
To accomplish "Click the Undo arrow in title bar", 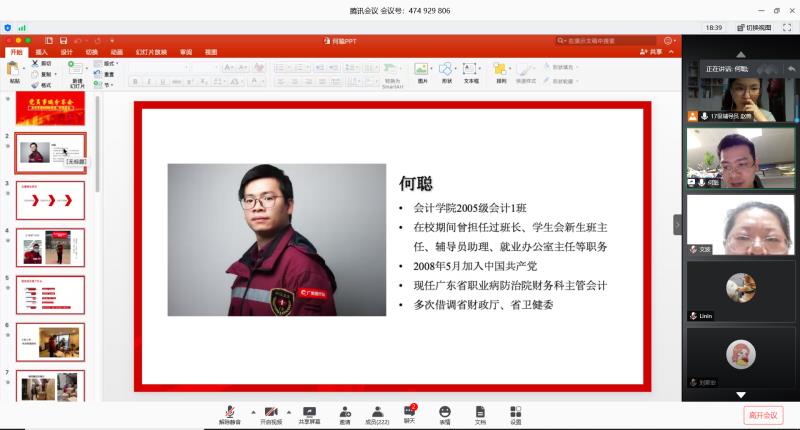I will point(78,40).
